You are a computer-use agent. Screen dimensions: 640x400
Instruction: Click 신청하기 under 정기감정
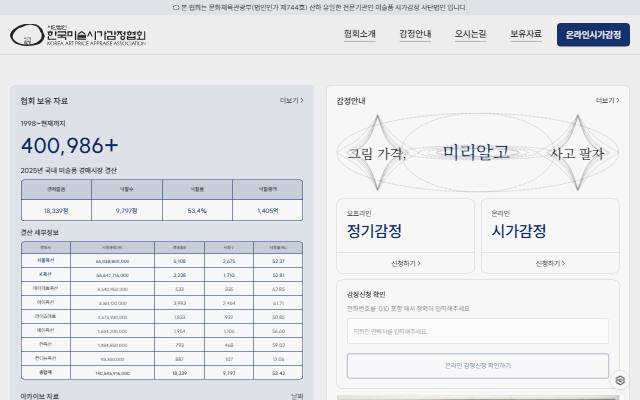[406, 264]
